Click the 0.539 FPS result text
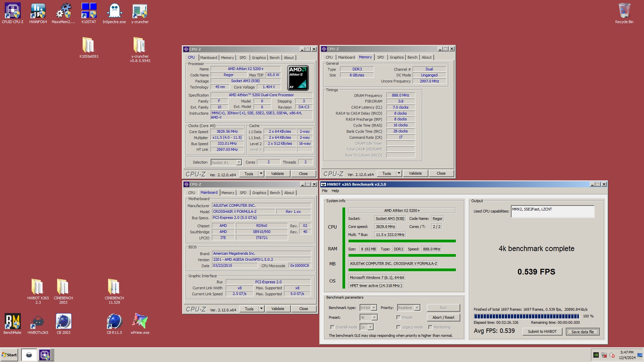 [x=536, y=271]
